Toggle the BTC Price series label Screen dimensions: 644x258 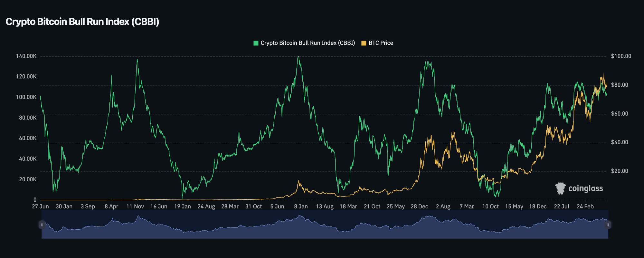tap(381, 43)
